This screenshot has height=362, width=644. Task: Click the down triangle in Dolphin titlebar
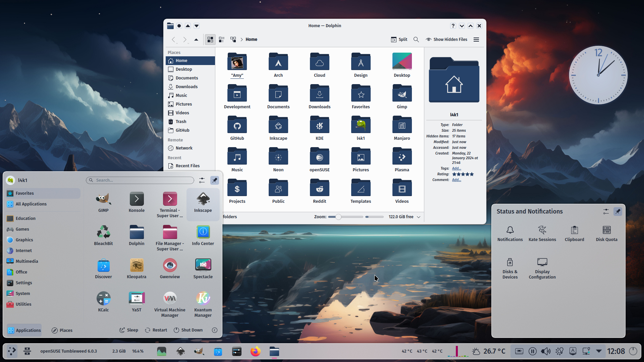tap(197, 26)
